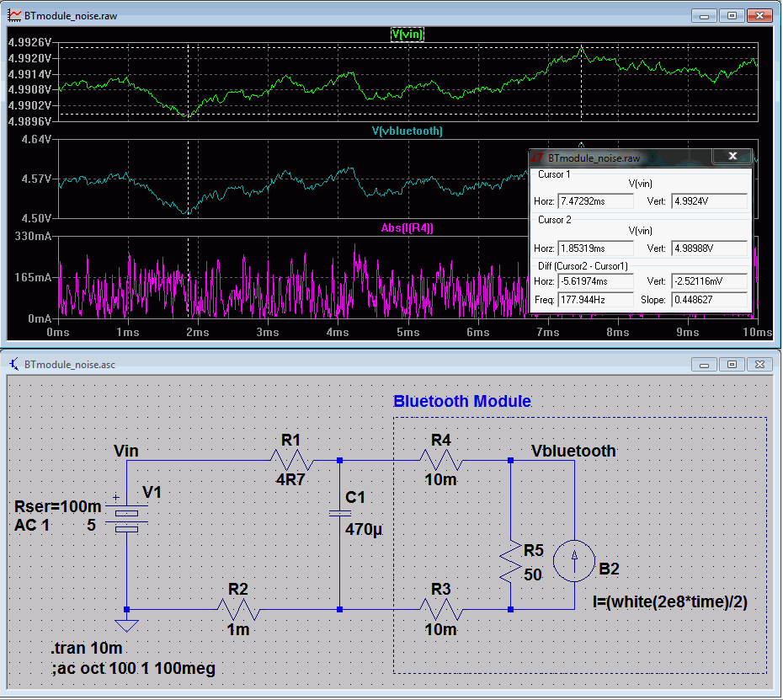This screenshot has width=783, height=700.
Task: Minimize the BTmodule_noise.raw waveform window
Action: click(x=704, y=16)
